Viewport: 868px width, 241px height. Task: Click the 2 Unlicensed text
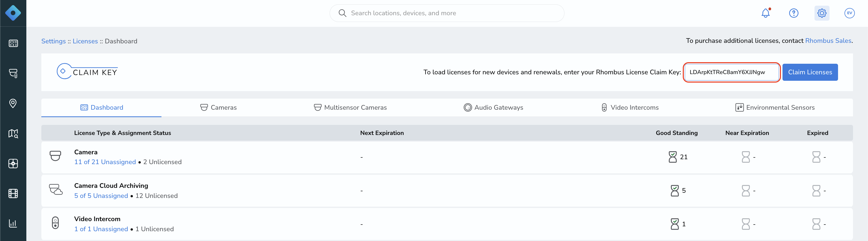pos(162,162)
